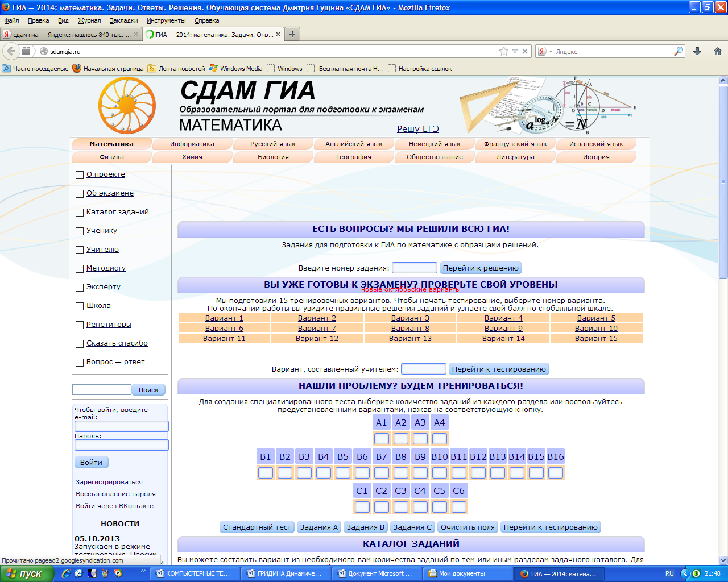Switch to 'КОМПЬЮТЕРНЫЕ ТЕ...' taskbar window
The image size is (728, 582).
tap(195, 573)
